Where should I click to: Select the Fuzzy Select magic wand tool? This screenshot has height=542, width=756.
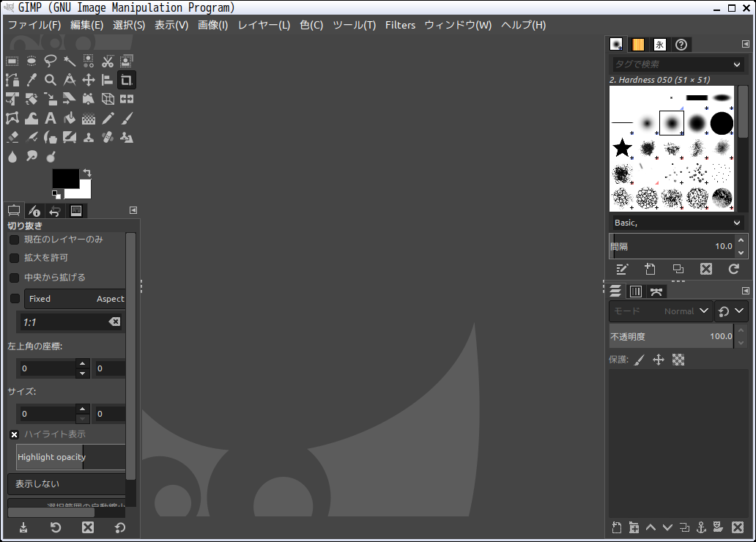point(70,62)
